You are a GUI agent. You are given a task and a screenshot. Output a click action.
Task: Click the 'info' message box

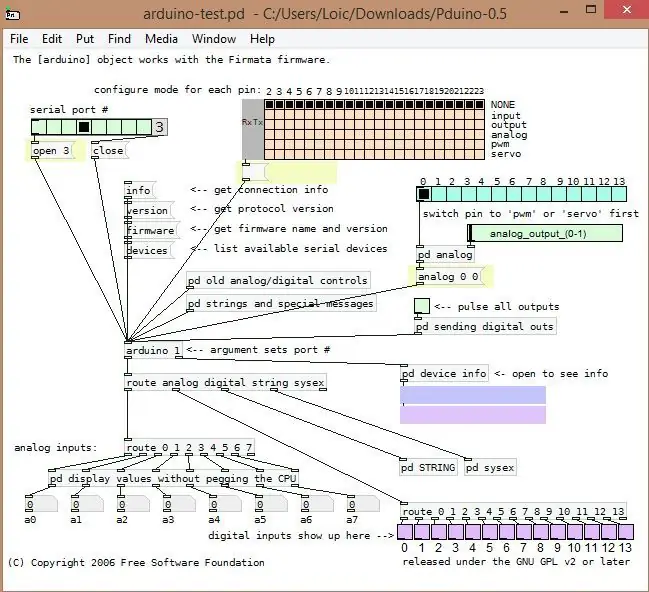[140, 190]
